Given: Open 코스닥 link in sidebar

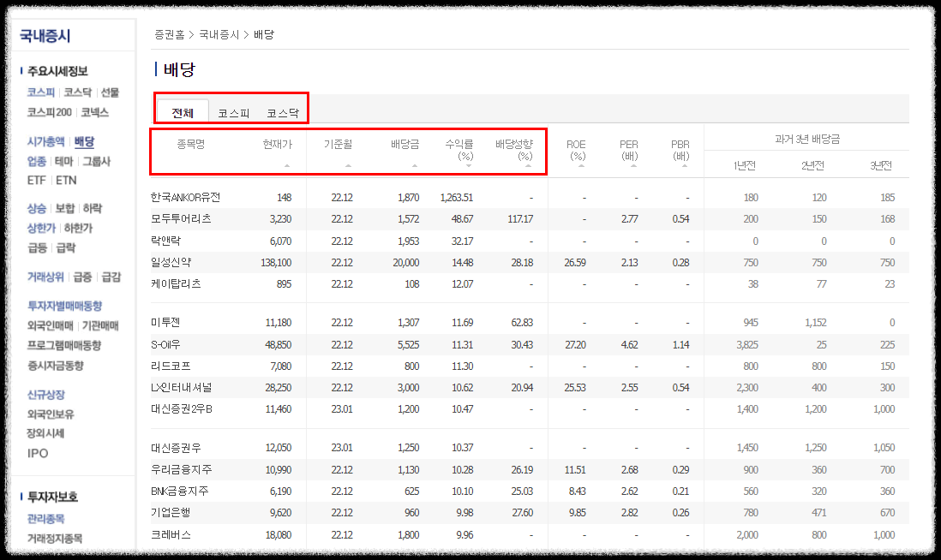Looking at the screenshot, I should [78, 92].
